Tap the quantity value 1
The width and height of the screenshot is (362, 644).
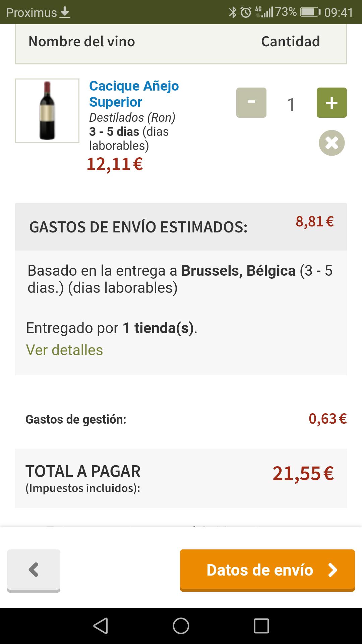click(291, 104)
